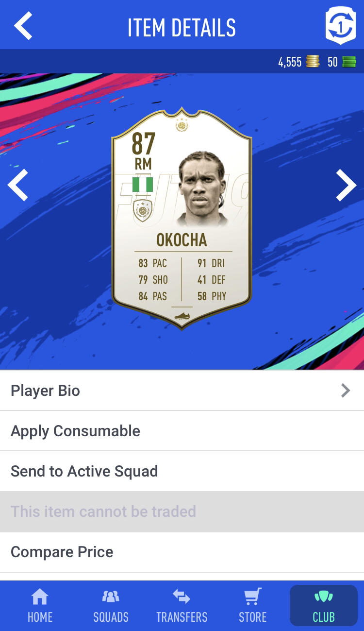Tap the Nigeria flag on the card
364x631 pixels.
click(x=143, y=185)
